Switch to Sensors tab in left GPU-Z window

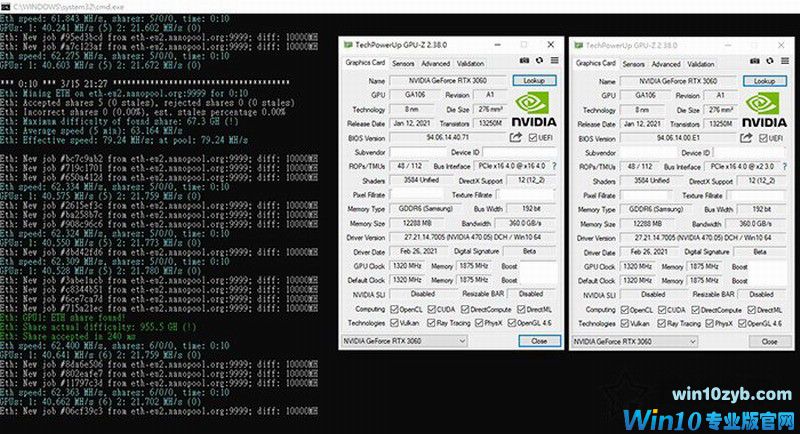click(403, 63)
